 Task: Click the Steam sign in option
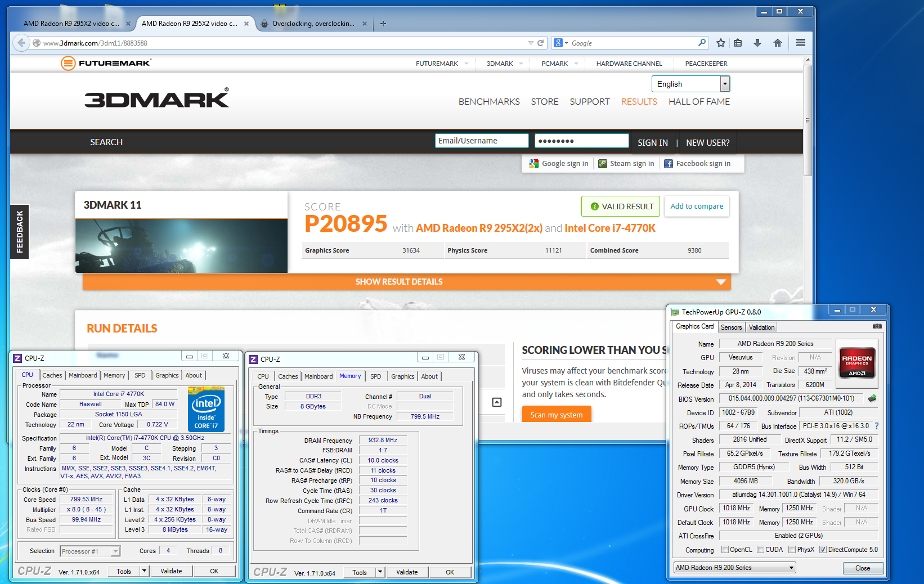626,164
